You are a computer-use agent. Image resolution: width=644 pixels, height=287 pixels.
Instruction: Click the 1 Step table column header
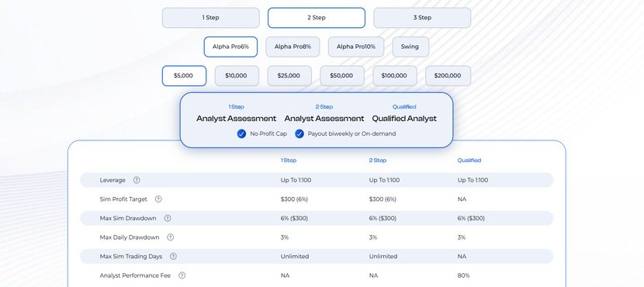pos(289,161)
